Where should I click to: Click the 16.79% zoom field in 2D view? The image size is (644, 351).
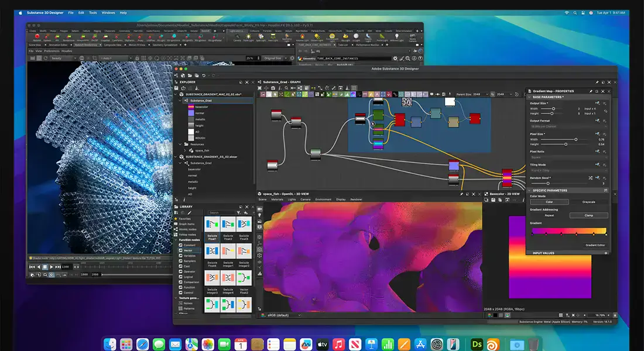pos(597,315)
